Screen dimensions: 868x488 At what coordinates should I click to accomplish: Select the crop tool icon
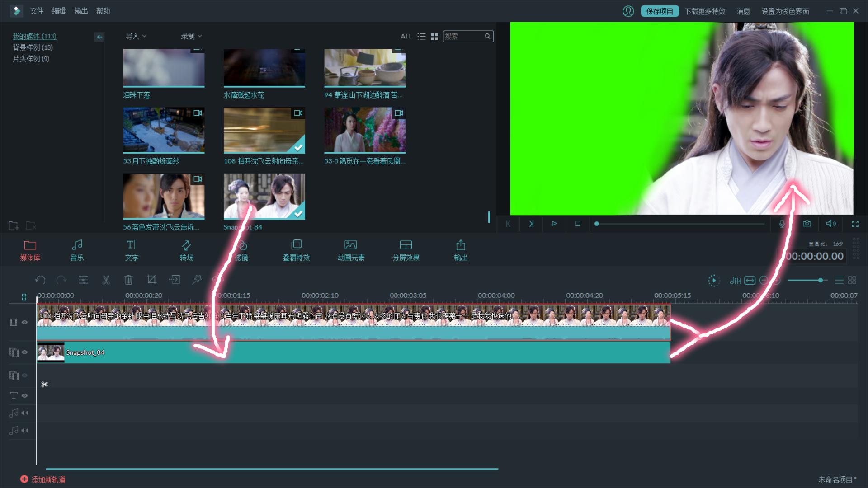(x=151, y=280)
